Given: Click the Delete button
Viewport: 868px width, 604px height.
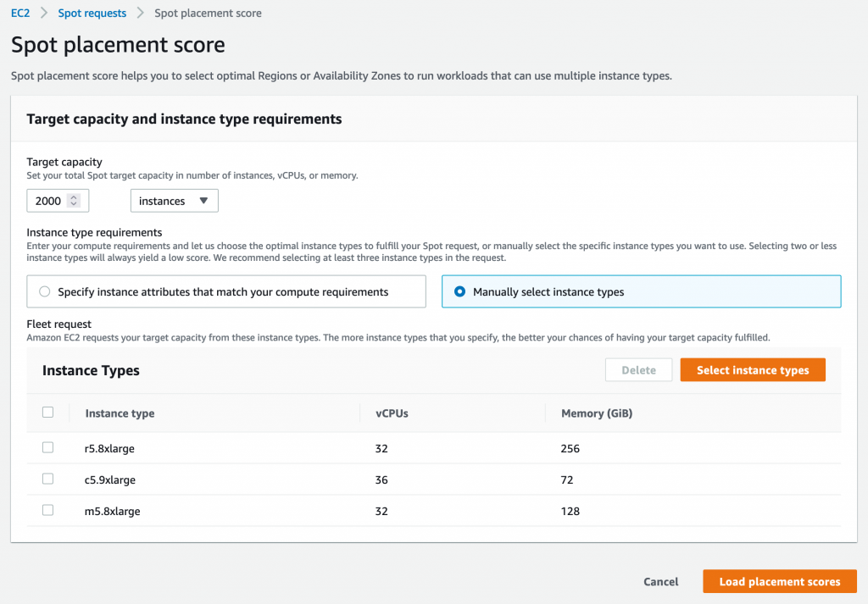Looking at the screenshot, I should click(x=638, y=369).
